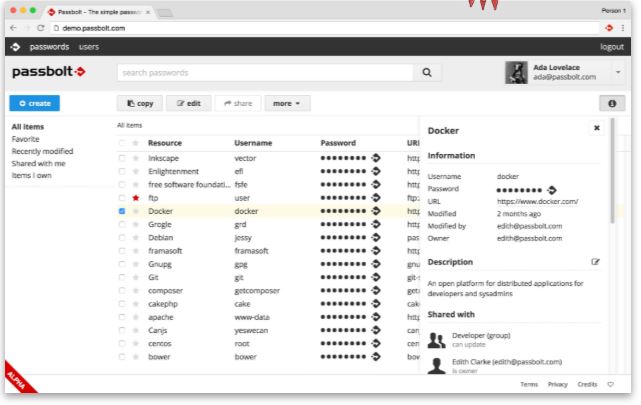Click the sidebar vertical scrollbar
The image size is (641, 405).
coord(612,171)
